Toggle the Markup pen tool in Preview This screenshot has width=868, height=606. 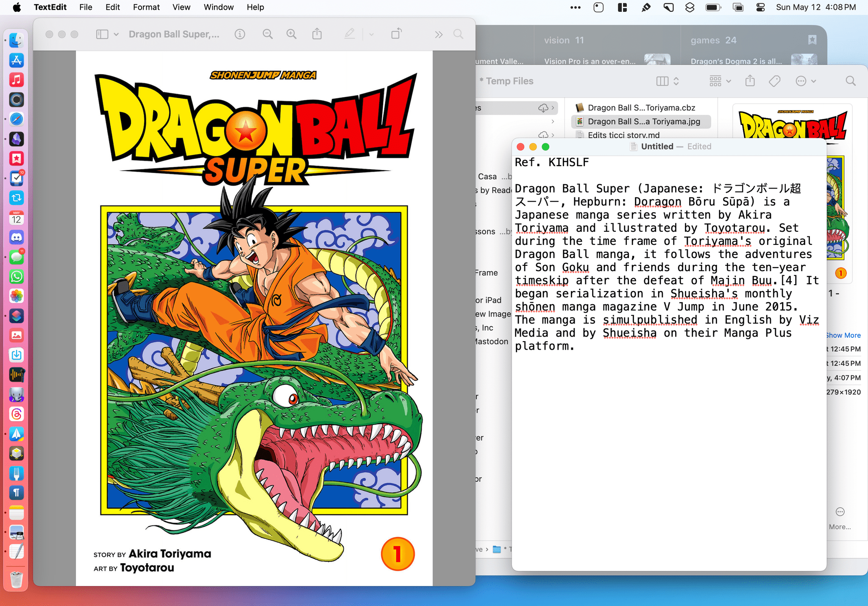(x=350, y=34)
